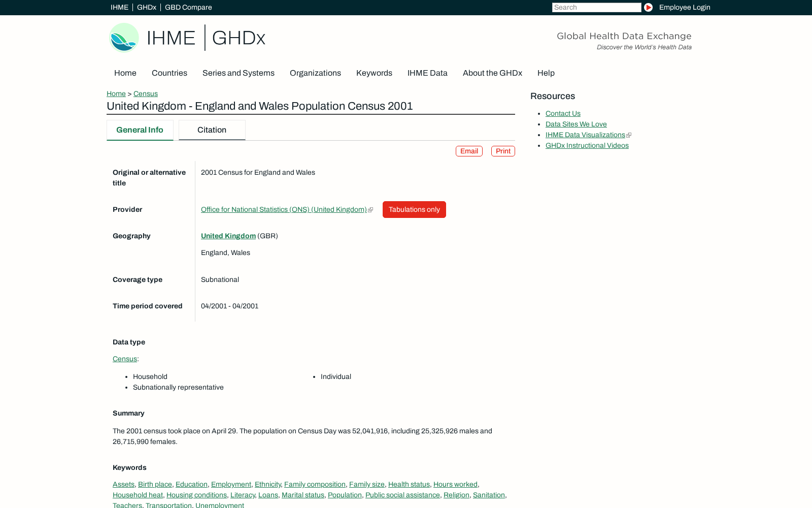Screen dimensions: 812x508
Task: Click the Search input field
Action: (x=597, y=7)
